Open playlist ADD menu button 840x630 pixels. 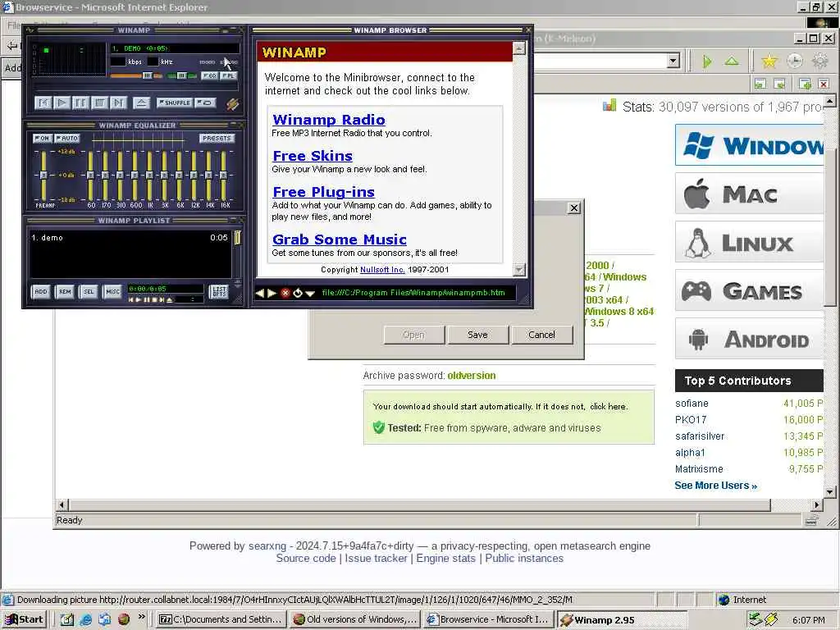tap(41, 291)
